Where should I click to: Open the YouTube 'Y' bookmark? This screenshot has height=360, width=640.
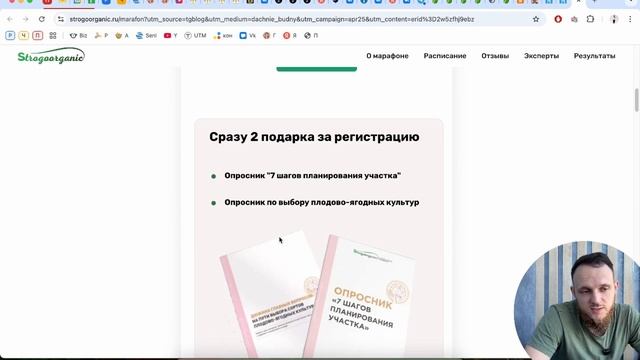point(171,36)
